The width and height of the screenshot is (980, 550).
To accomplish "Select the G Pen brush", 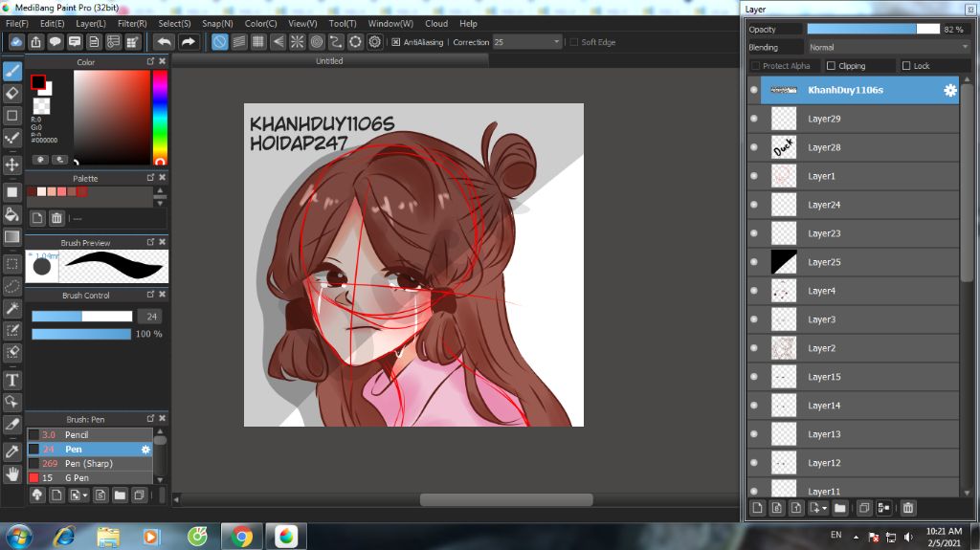I will click(x=89, y=478).
